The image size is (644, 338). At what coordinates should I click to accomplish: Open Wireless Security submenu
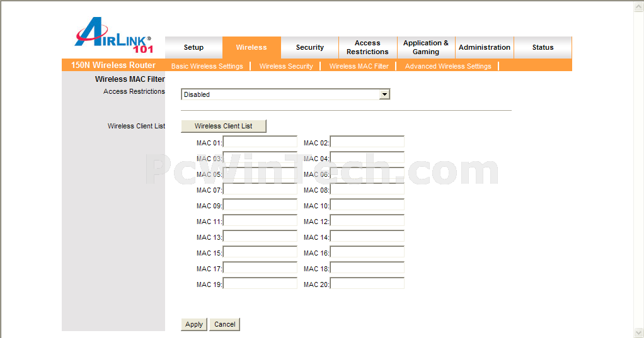click(x=286, y=66)
